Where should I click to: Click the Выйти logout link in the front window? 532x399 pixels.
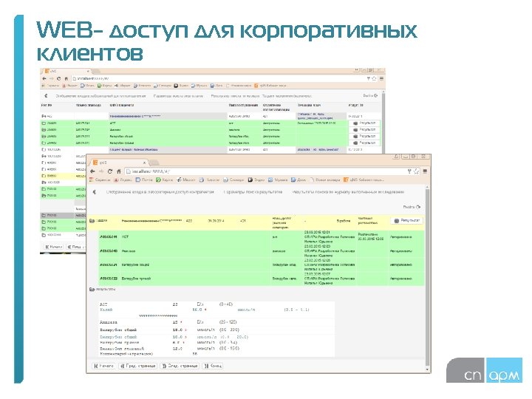(x=412, y=207)
